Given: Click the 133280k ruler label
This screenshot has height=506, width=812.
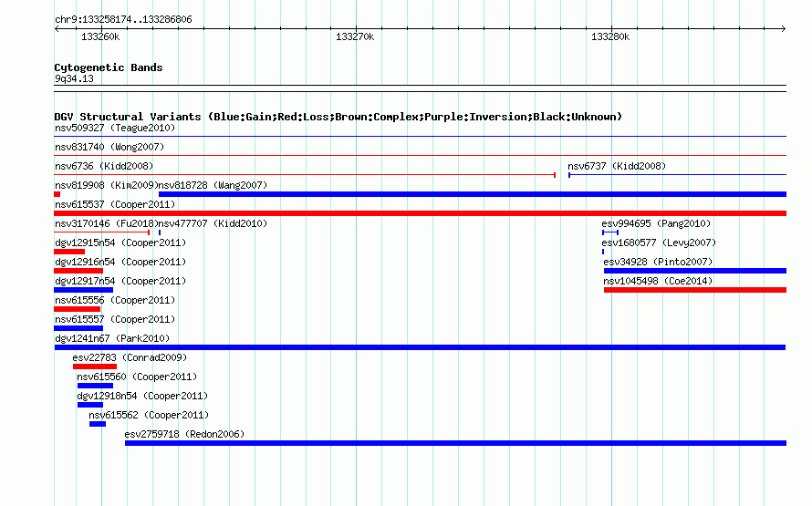Looking at the screenshot, I should (x=610, y=37).
